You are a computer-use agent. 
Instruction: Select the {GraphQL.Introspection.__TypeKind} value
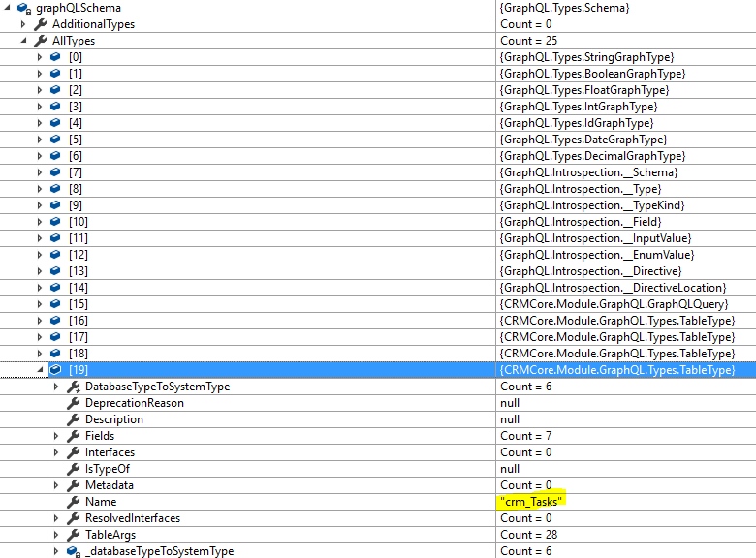point(592,205)
